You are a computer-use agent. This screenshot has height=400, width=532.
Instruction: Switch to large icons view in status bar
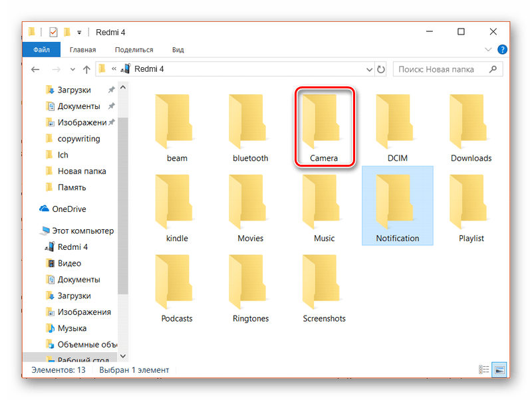(499, 369)
